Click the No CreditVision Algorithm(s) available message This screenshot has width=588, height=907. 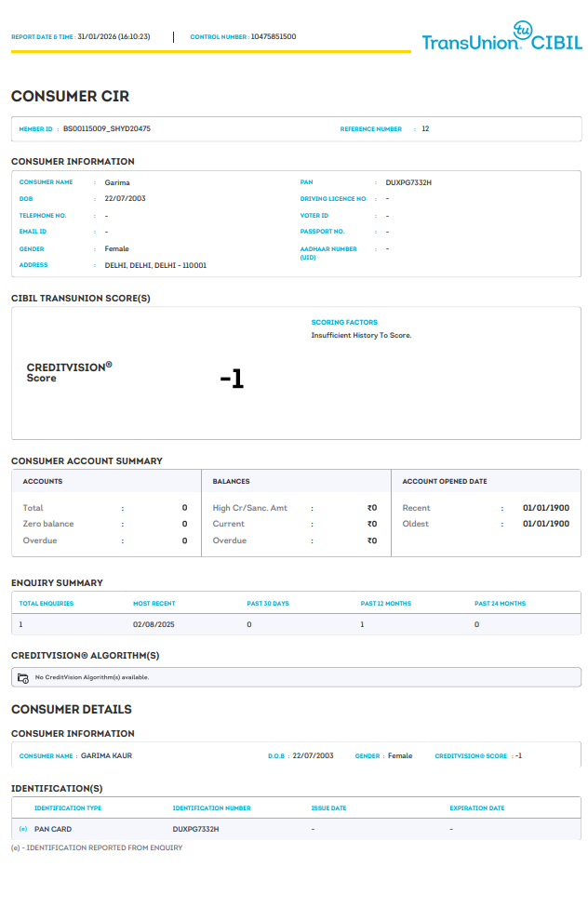pos(92,677)
